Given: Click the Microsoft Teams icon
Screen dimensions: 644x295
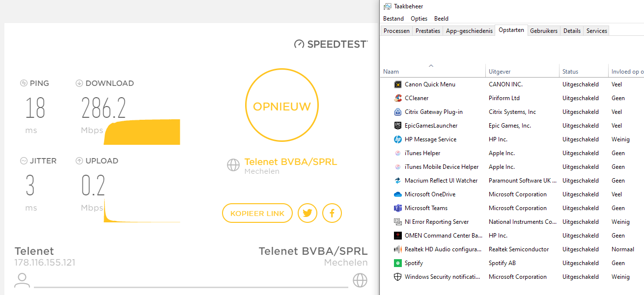Looking at the screenshot, I should coord(398,208).
